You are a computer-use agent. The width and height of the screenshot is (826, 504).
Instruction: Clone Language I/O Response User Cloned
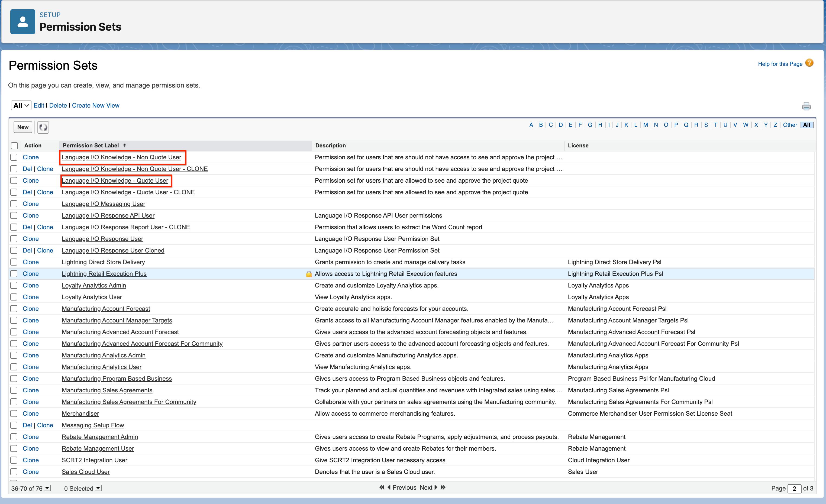coord(45,251)
